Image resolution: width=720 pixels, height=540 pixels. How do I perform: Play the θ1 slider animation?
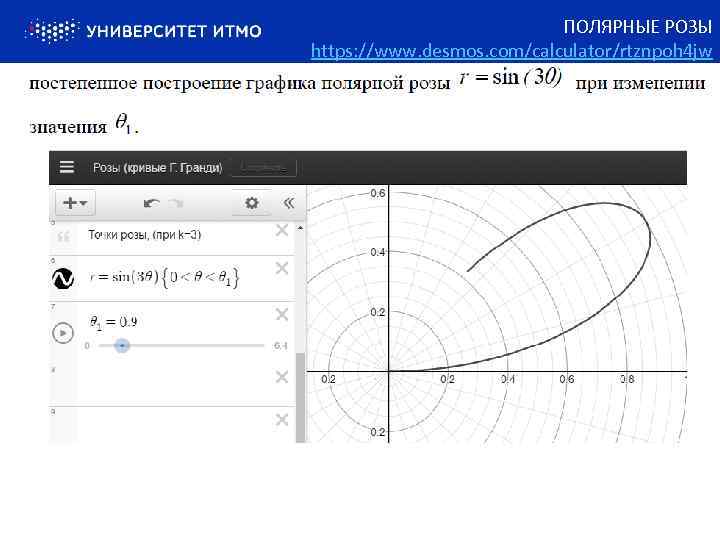click(63, 333)
